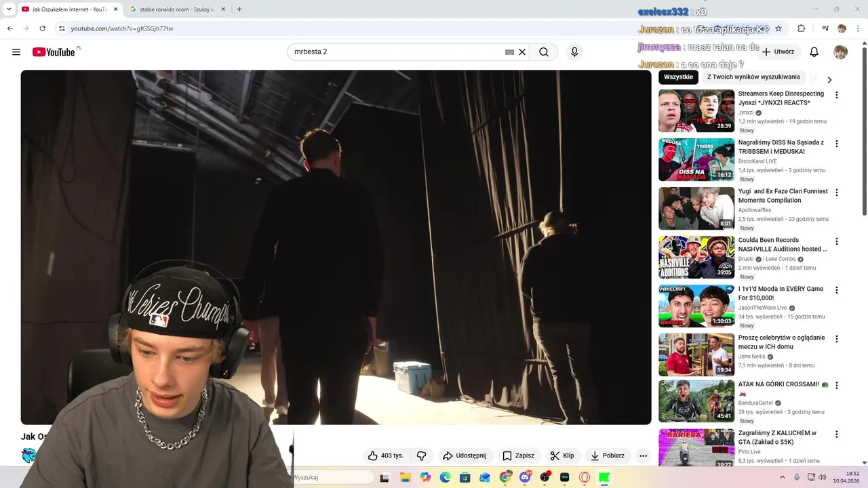Image resolution: width=868 pixels, height=488 pixels.
Task: Open Microsoft Store from the taskbar
Action: 465,477
